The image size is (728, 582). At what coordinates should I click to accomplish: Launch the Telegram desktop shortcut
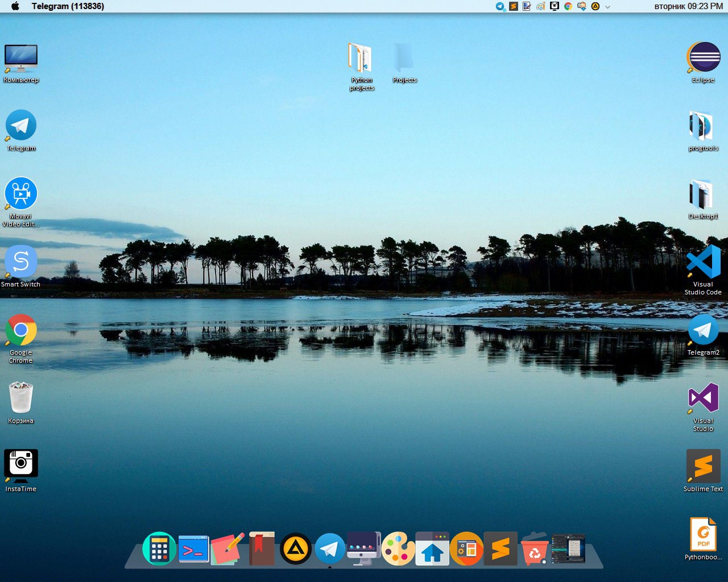(x=21, y=131)
